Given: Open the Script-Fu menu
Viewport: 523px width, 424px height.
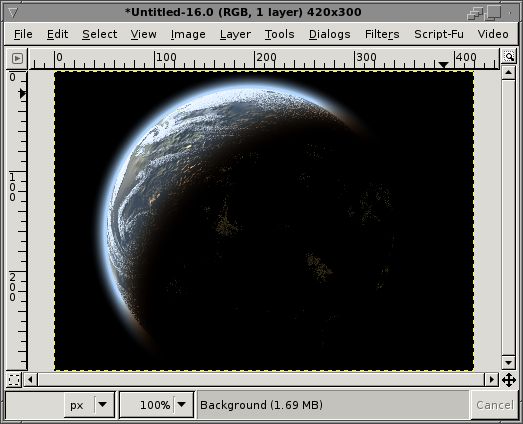Looking at the screenshot, I should [x=439, y=34].
